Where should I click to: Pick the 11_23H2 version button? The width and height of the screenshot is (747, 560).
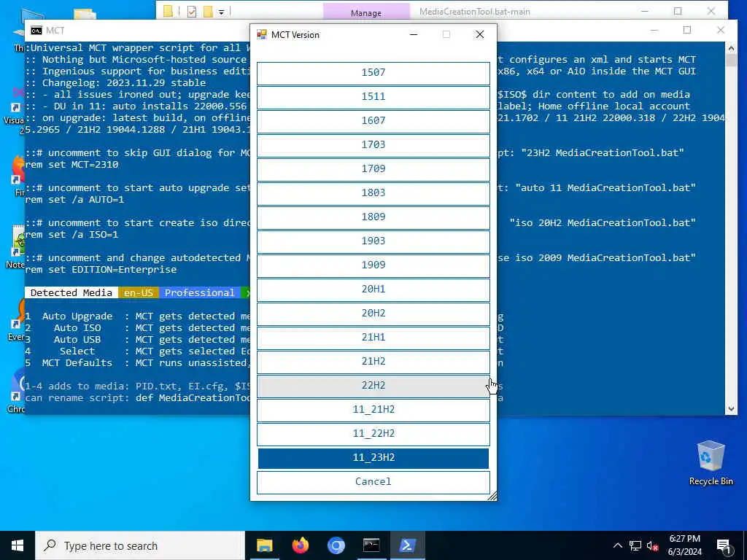[373, 458]
